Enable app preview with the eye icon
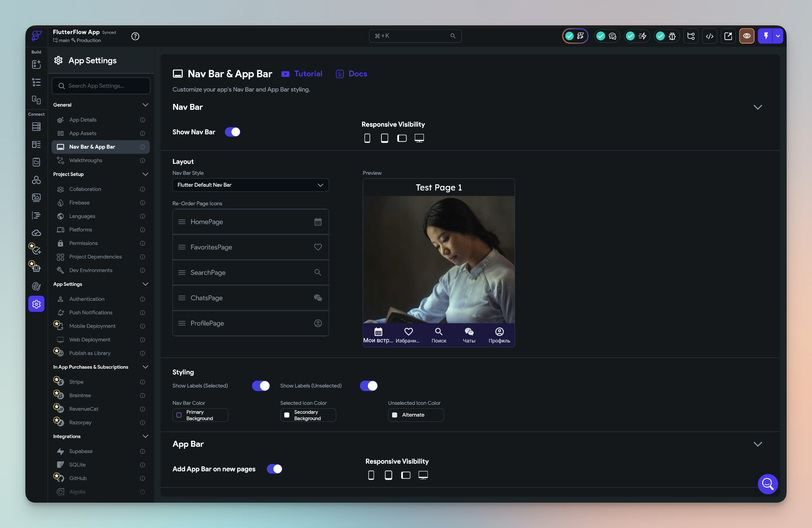 click(x=747, y=36)
